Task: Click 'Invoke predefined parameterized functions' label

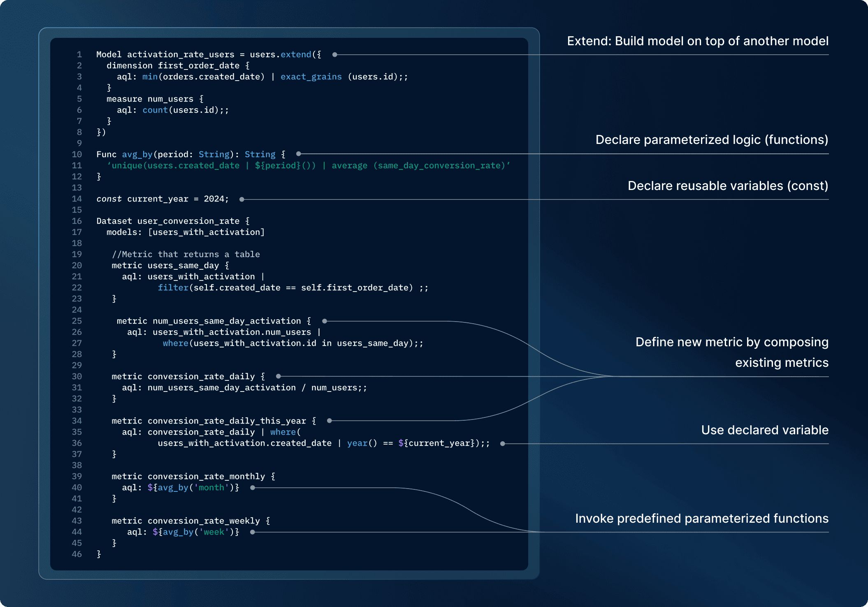Action: coord(701,519)
